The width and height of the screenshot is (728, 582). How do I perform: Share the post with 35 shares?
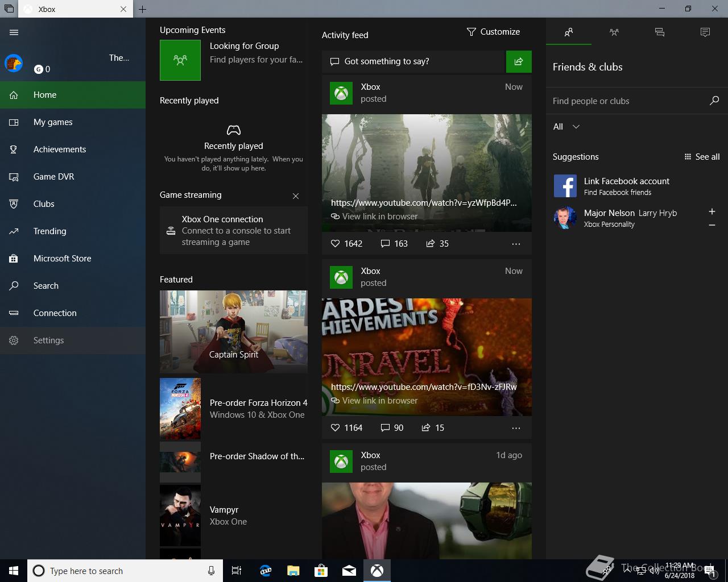[x=437, y=244]
